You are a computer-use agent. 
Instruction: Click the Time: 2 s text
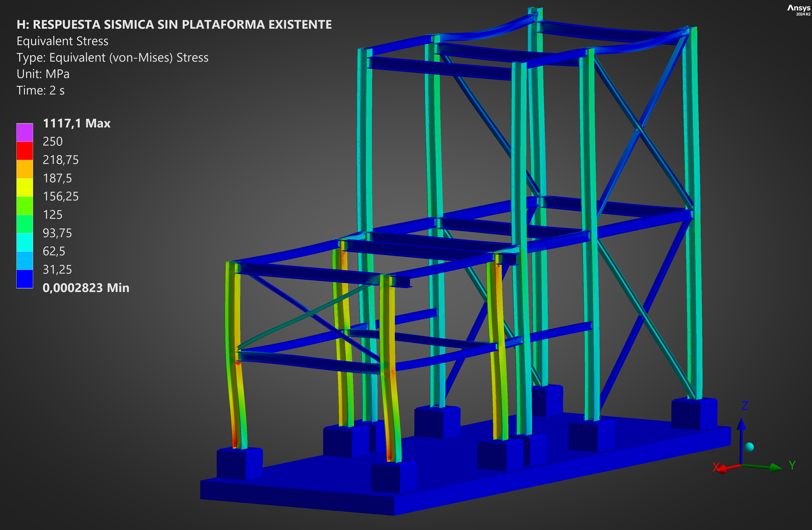40,91
